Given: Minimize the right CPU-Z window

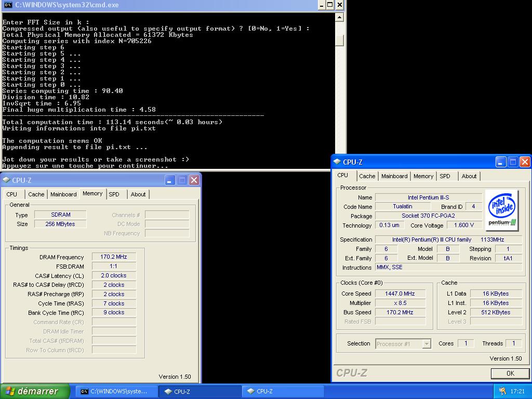Looking at the screenshot, I should (x=501, y=162).
